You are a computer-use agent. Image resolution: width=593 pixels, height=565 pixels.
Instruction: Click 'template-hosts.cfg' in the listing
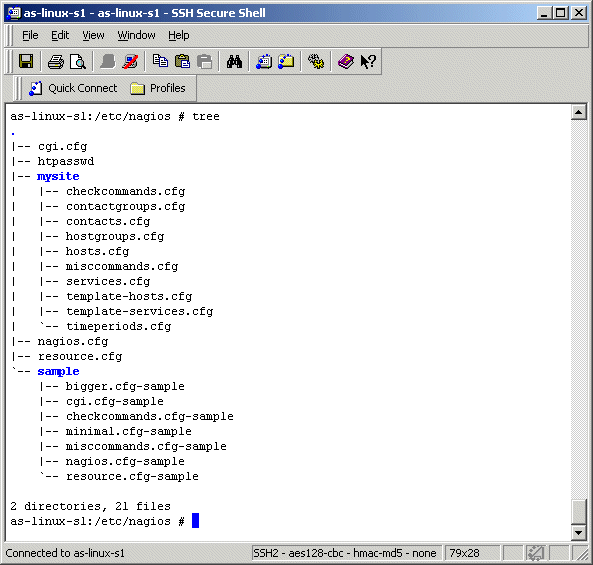129,296
